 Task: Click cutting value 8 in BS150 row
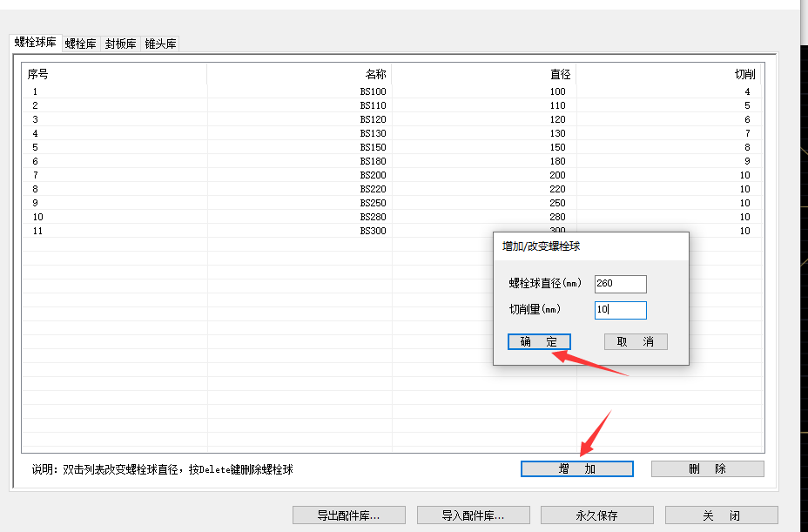[x=747, y=147]
